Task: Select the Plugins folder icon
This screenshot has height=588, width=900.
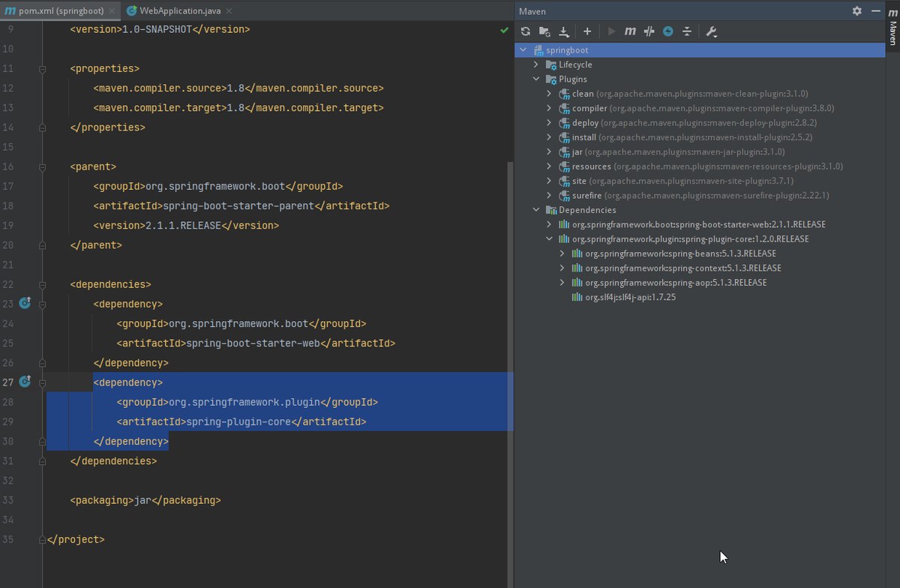Action: point(551,79)
